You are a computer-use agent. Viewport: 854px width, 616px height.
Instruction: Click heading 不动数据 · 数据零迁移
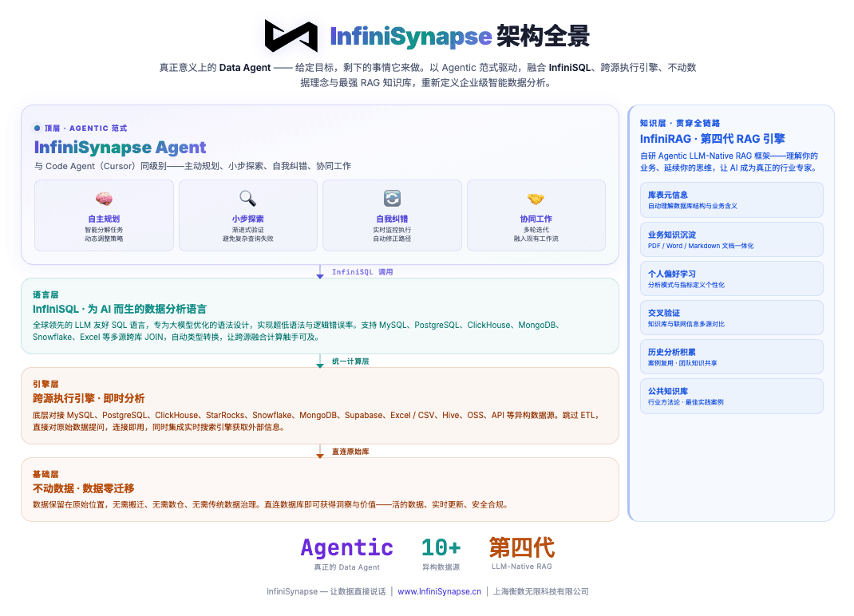[x=83, y=488]
